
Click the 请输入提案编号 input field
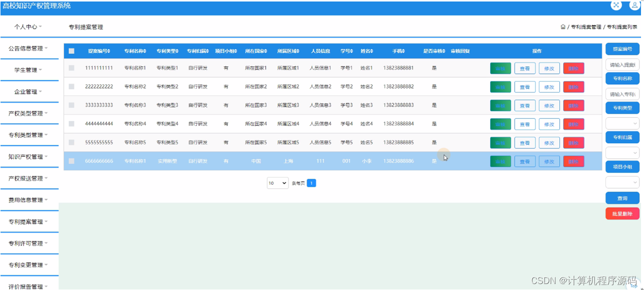pyautogui.click(x=623, y=63)
